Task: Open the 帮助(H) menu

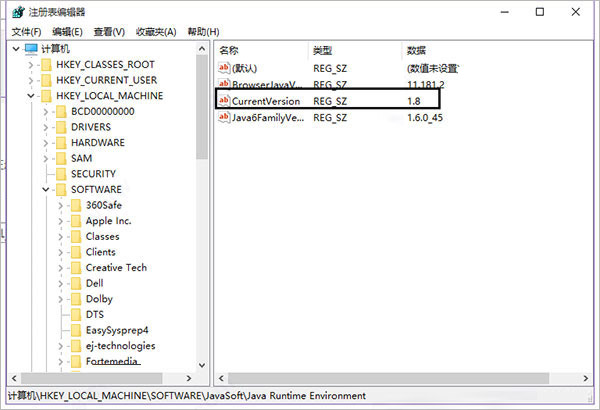Action: point(203,32)
